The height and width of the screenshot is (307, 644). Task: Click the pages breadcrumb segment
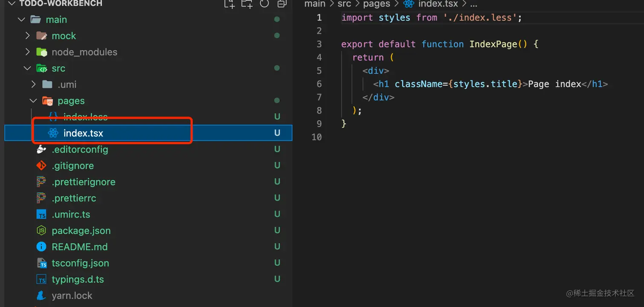(377, 4)
